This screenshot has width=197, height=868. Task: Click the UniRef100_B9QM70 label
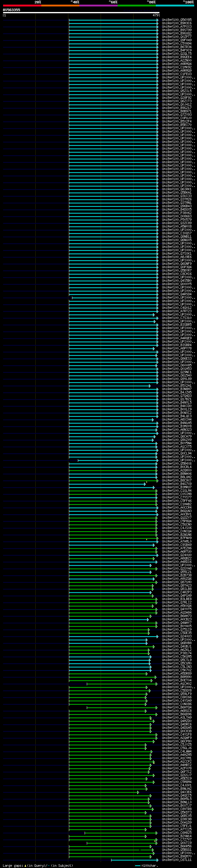177,857
